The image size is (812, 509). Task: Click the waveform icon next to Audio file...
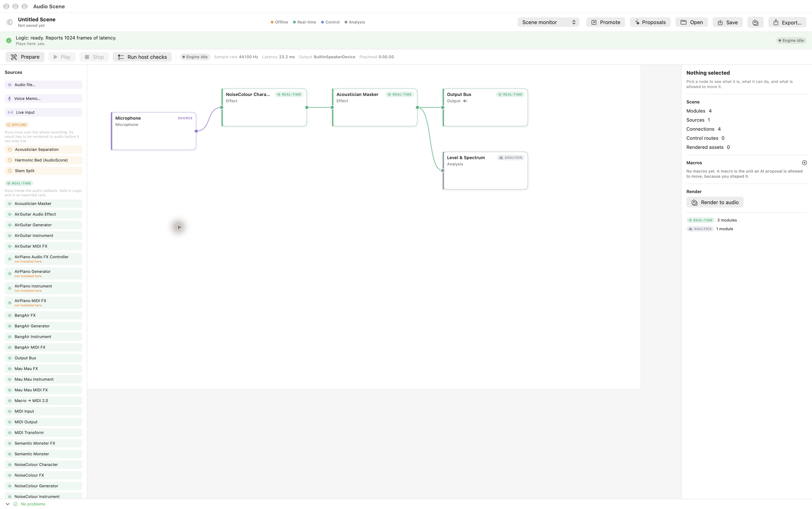10,85
